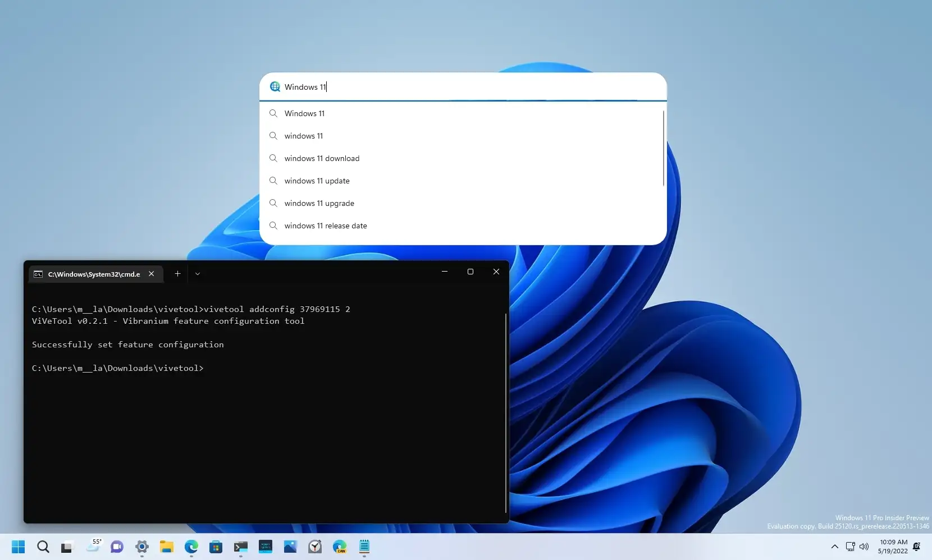Viewport: 932px width, 560px height.
Task: Click the search box containing Windows 11
Action: tap(463, 86)
